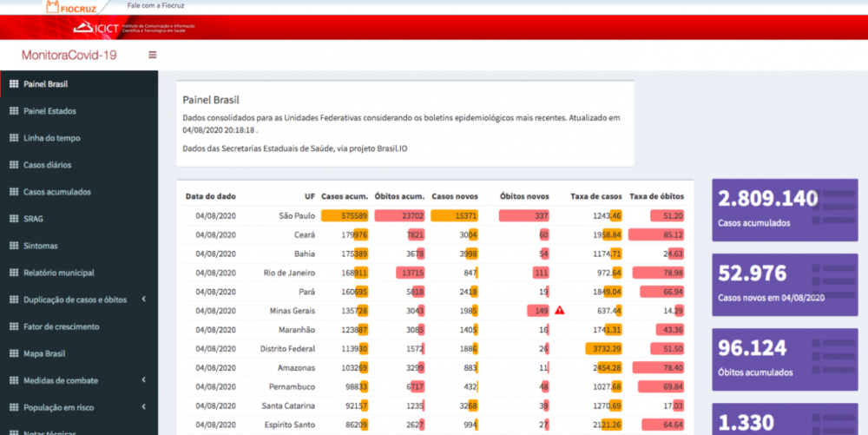The width and height of the screenshot is (868, 435).
Task: Click the grid icon beside Painel Estados
Action: coord(13,111)
